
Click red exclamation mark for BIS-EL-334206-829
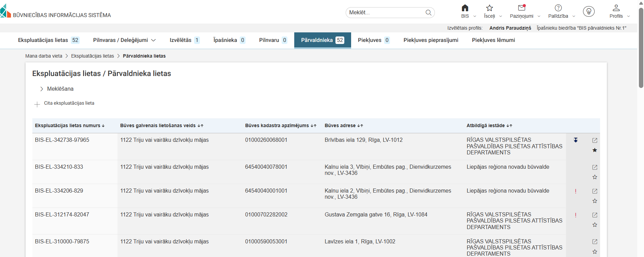[576, 191]
